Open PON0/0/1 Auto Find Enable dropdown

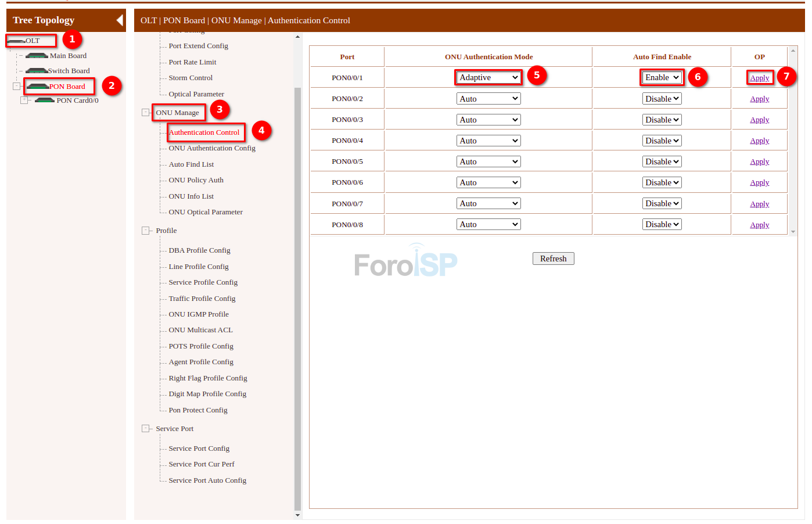pyautogui.click(x=662, y=77)
